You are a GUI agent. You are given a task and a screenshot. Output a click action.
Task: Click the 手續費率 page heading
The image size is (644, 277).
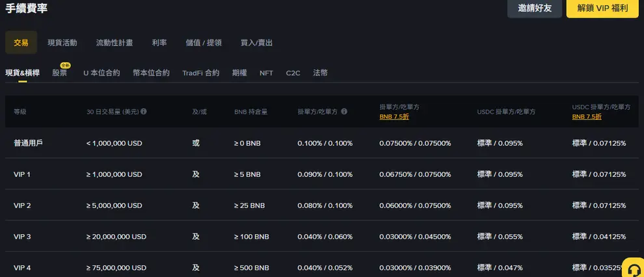point(26,8)
